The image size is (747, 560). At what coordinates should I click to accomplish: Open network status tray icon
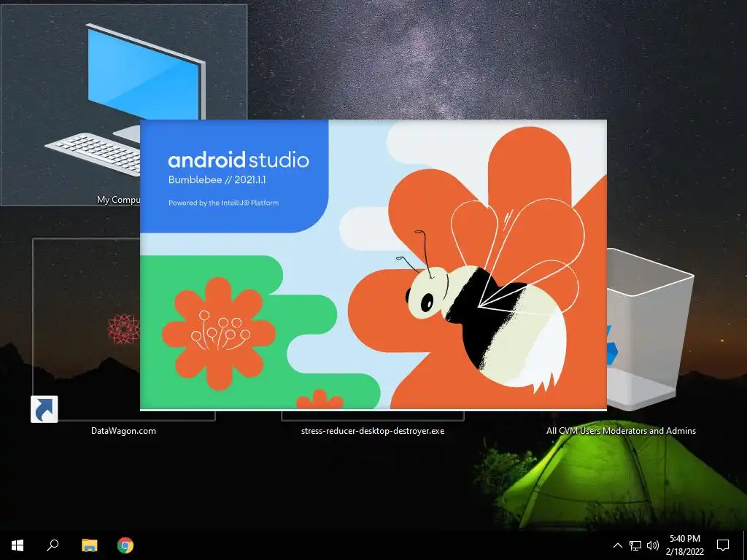[x=635, y=545]
